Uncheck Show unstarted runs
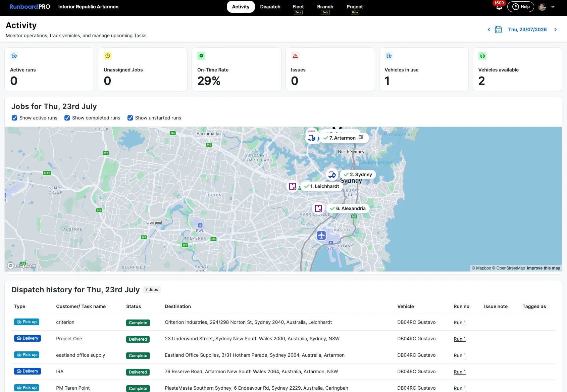Image resolution: width=567 pixels, height=392 pixels. (130, 118)
